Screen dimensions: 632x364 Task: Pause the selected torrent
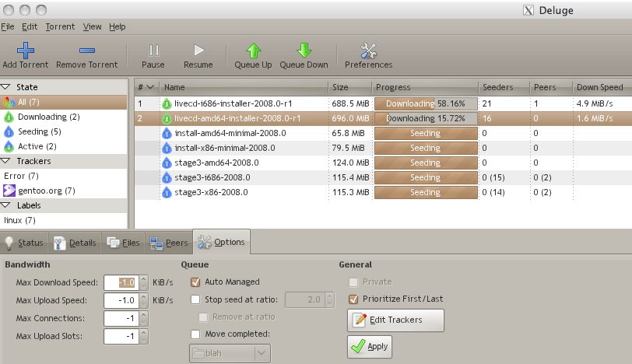click(153, 51)
